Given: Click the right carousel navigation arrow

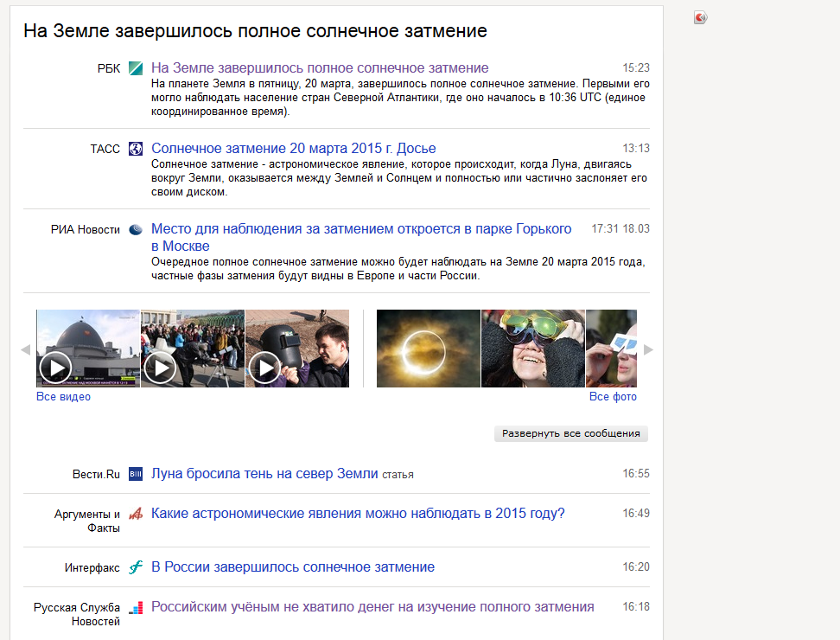Looking at the screenshot, I should (648, 349).
